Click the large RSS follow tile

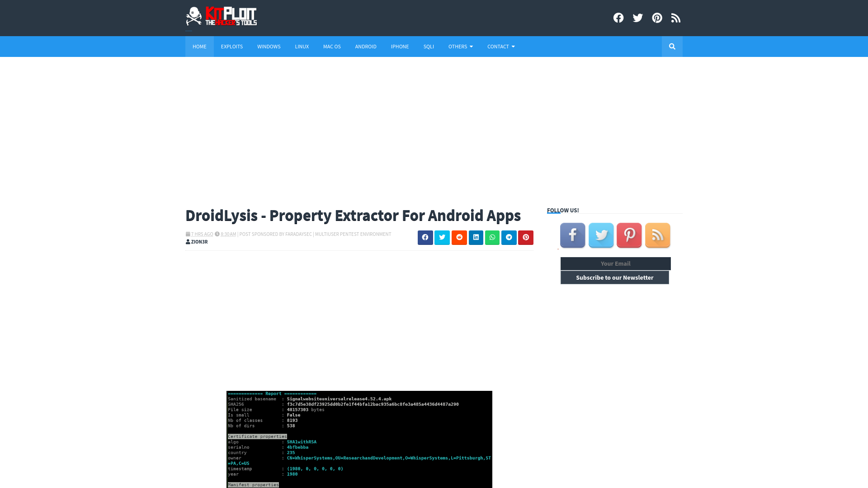[x=658, y=235]
